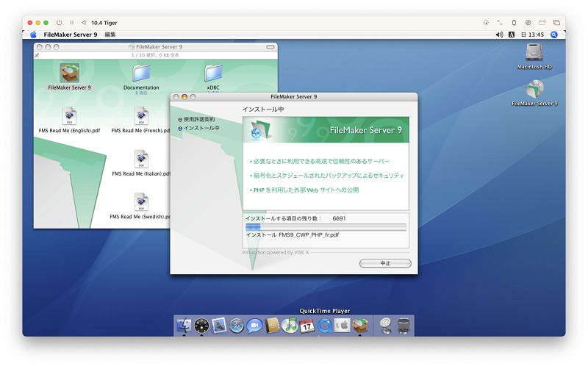Click the installation progress bar

[x=326, y=227]
